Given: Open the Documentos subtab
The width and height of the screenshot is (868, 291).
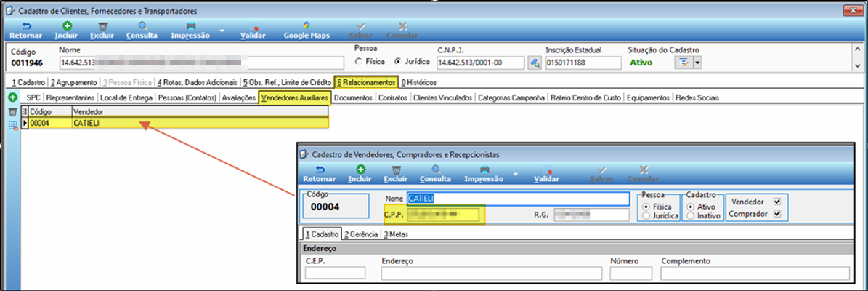Looking at the screenshot, I should (x=354, y=97).
